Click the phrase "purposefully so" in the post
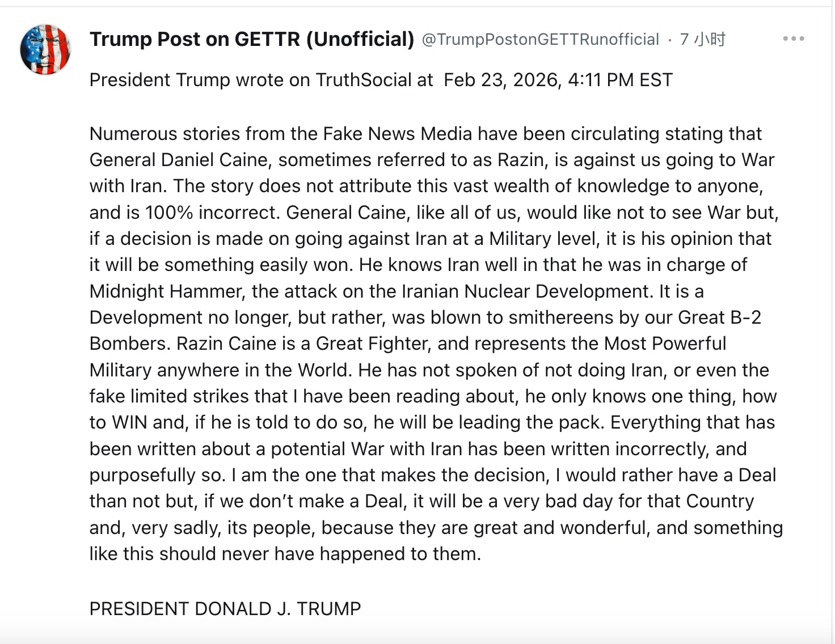Image resolution: width=835 pixels, height=644 pixels. (157, 475)
